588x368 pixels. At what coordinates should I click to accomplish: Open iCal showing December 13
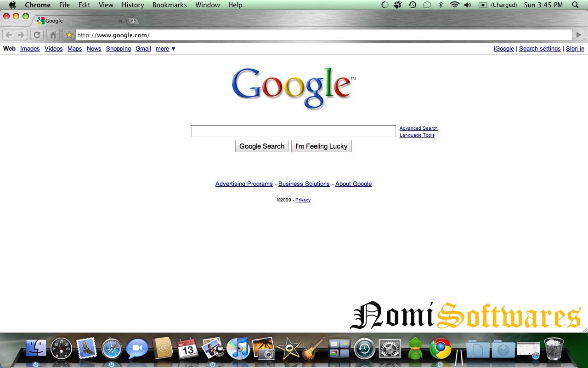point(187,348)
